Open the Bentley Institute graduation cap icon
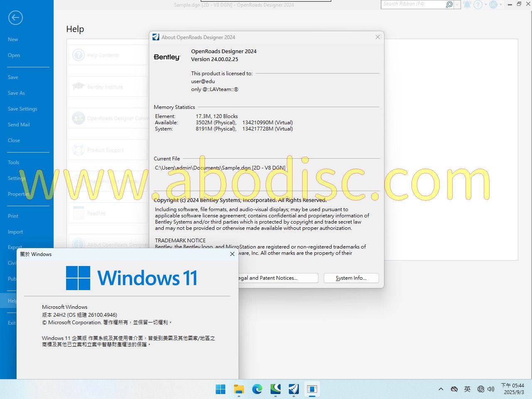This screenshot has width=532, height=399. (79, 86)
